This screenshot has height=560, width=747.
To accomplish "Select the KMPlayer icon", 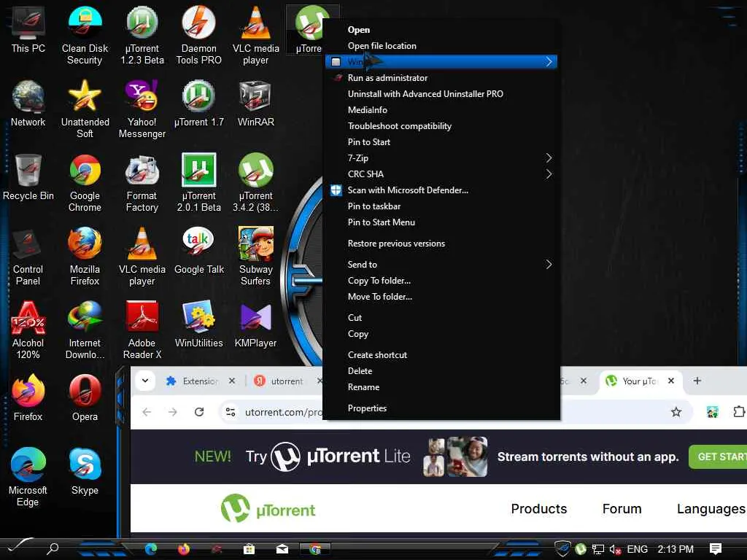I will (256, 324).
